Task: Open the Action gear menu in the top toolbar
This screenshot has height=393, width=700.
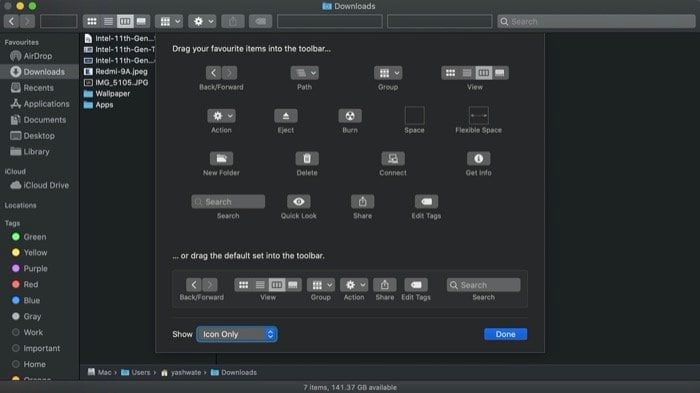Action: (x=202, y=21)
